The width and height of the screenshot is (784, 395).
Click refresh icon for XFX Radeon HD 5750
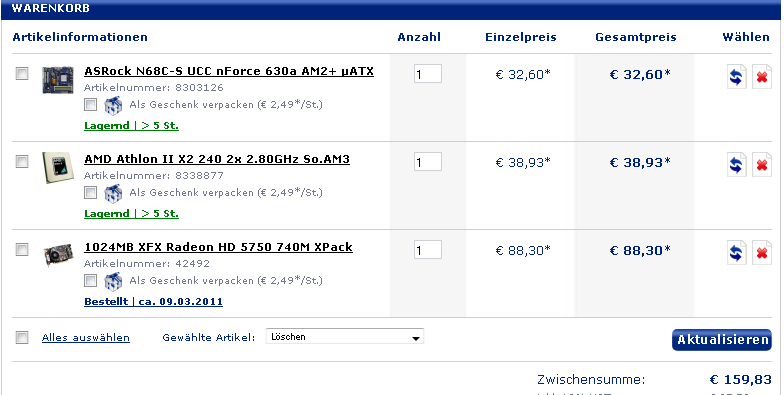(x=736, y=253)
